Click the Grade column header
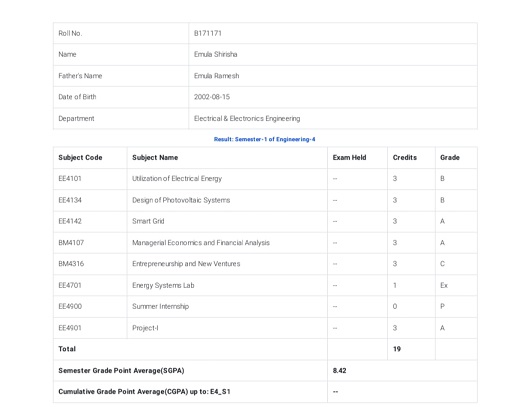This screenshot has height=407, width=528. [450, 158]
